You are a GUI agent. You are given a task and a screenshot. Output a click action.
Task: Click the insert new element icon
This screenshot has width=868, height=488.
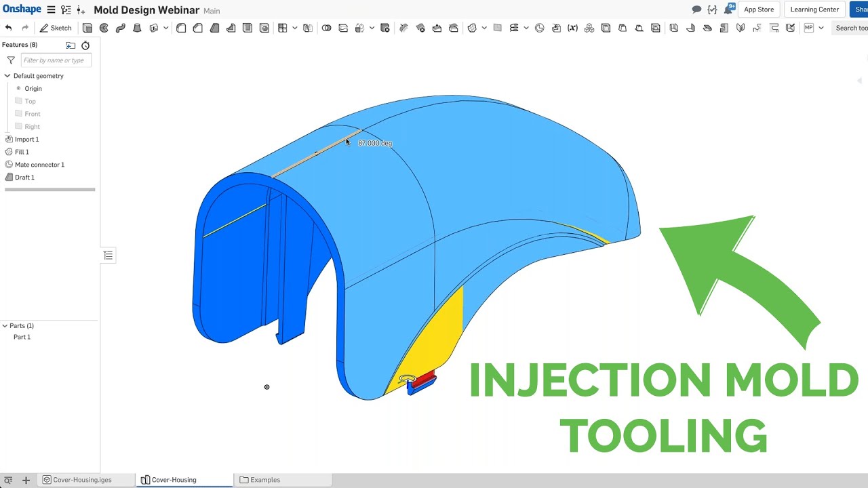tap(81, 9)
